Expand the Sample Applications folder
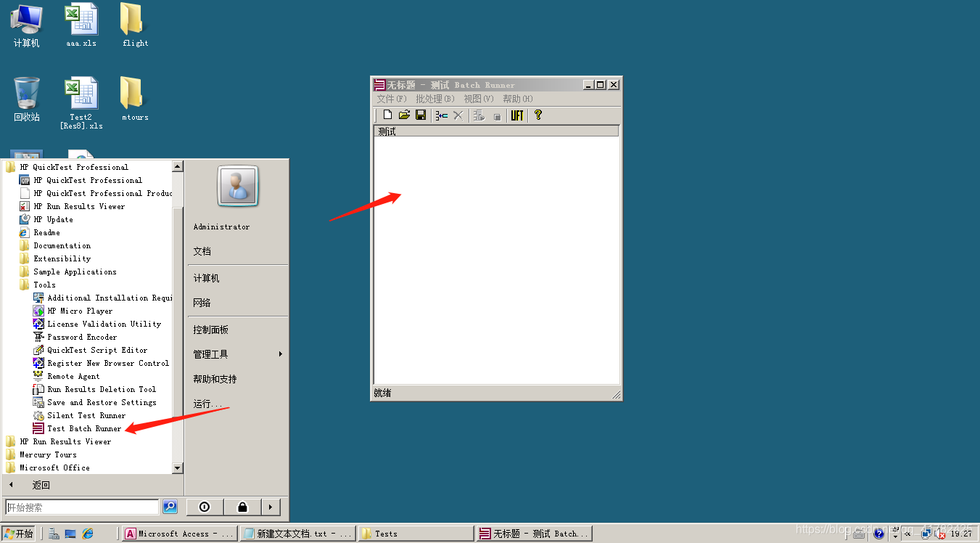The height and width of the screenshot is (543, 980). [67, 271]
